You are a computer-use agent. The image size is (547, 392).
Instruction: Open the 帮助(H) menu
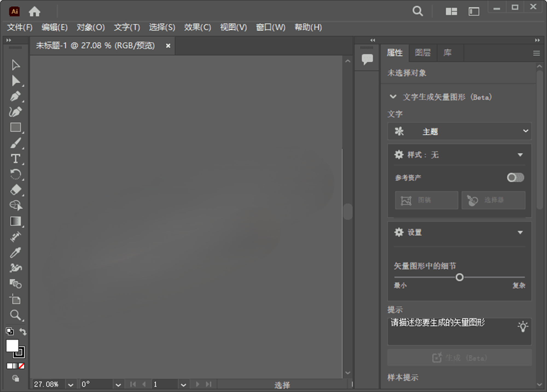click(x=308, y=27)
